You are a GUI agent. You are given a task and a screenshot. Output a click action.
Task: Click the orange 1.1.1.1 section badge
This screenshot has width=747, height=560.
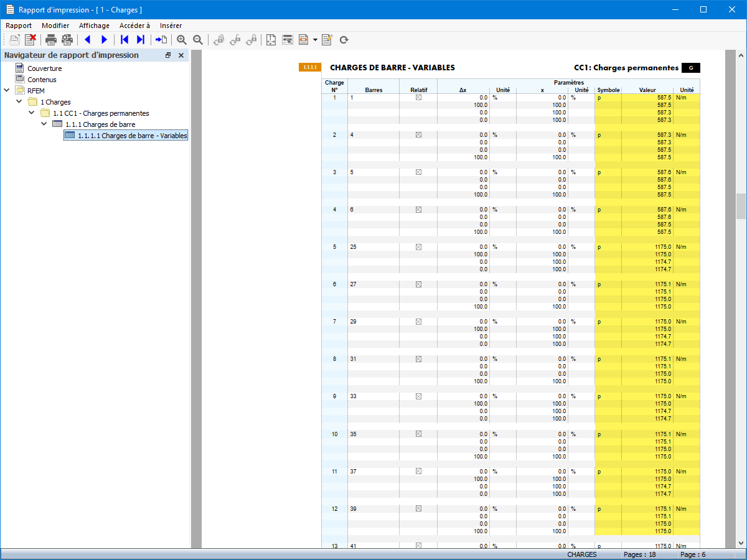coord(310,67)
